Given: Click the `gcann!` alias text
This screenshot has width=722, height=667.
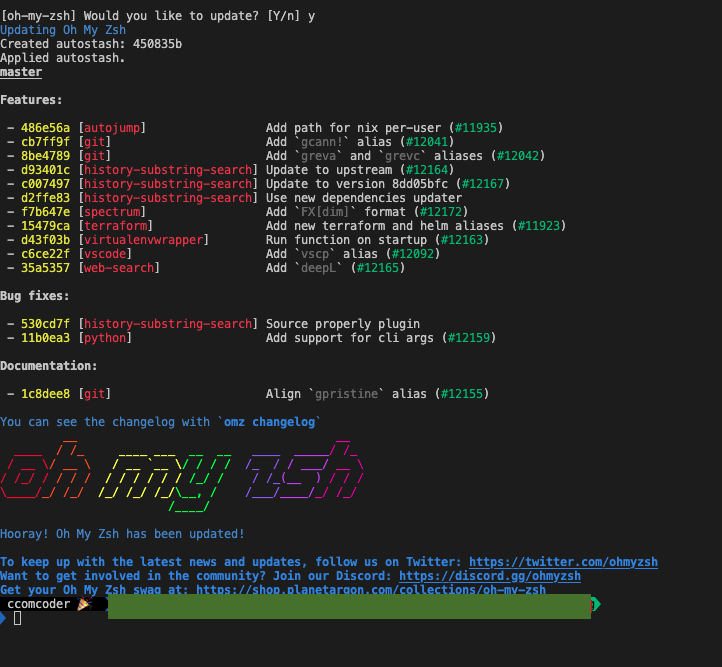Looking at the screenshot, I should point(322,142).
